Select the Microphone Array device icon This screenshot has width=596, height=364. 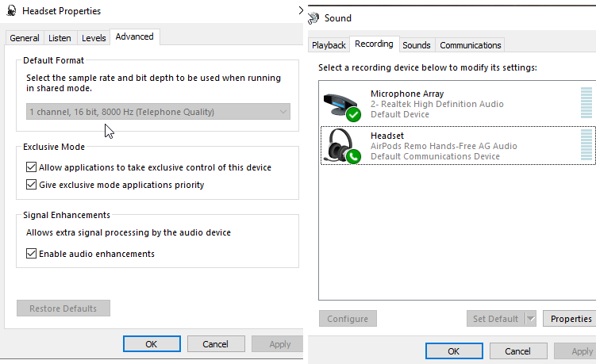click(340, 105)
